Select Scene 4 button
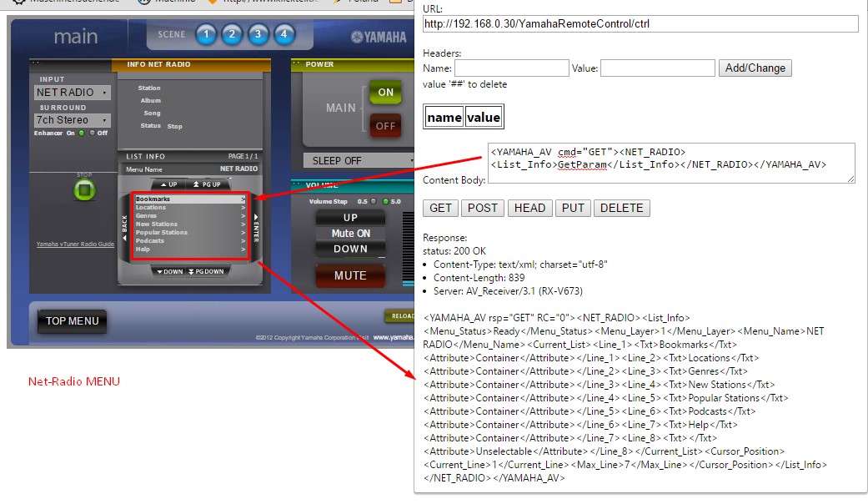868x504 pixels. point(284,34)
